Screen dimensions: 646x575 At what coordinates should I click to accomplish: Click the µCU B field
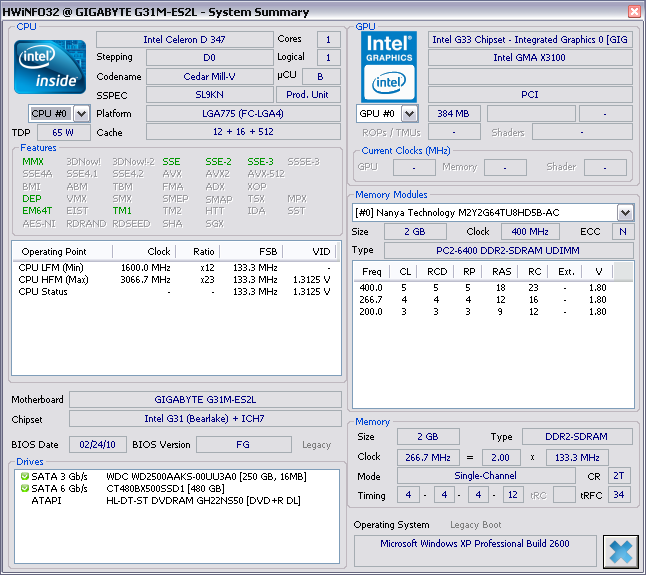[x=321, y=77]
